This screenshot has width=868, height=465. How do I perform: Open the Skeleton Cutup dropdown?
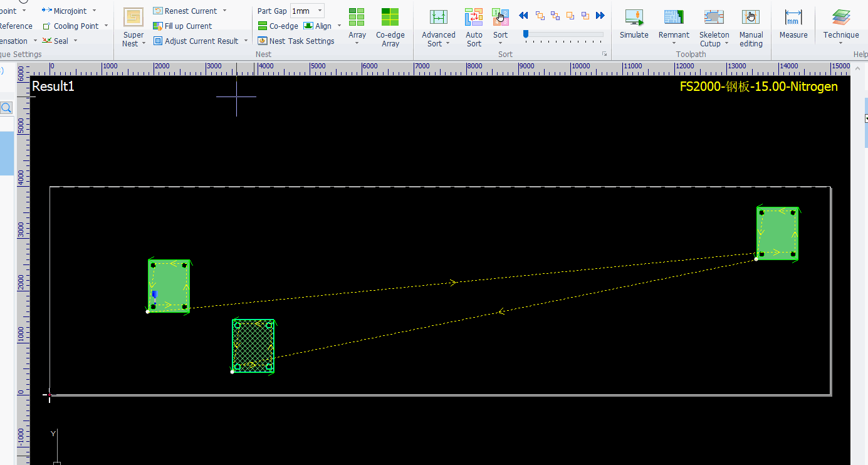click(726, 44)
